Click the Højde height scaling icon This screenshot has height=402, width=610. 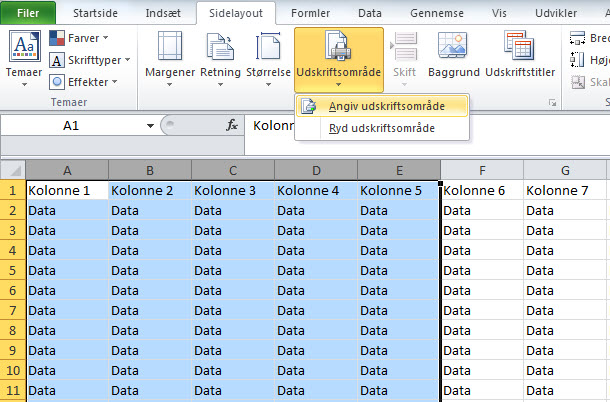click(x=577, y=60)
